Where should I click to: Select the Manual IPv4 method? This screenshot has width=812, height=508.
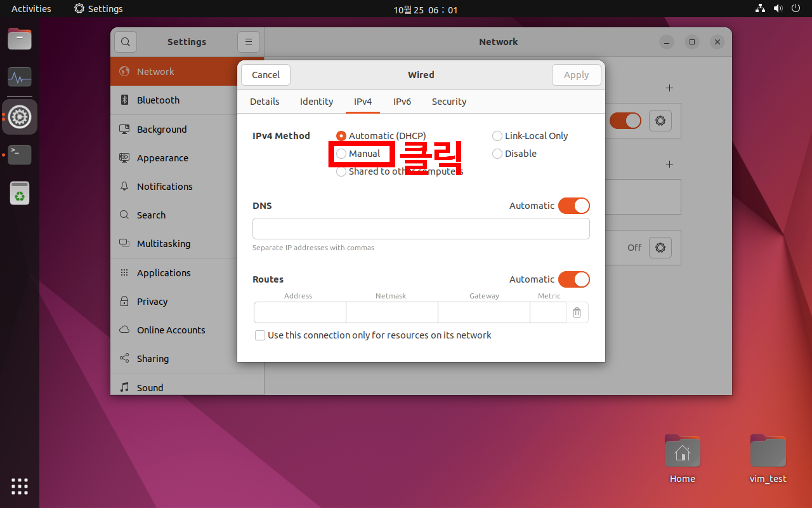click(341, 154)
